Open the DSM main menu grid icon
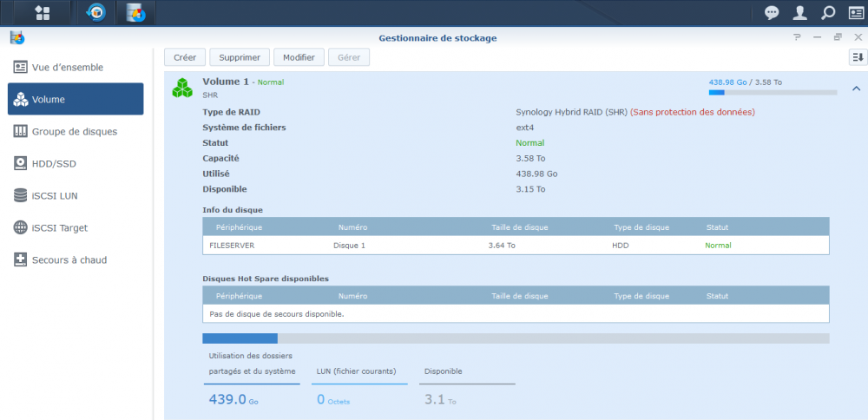This screenshot has width=868, height=420. click(42, 13)
